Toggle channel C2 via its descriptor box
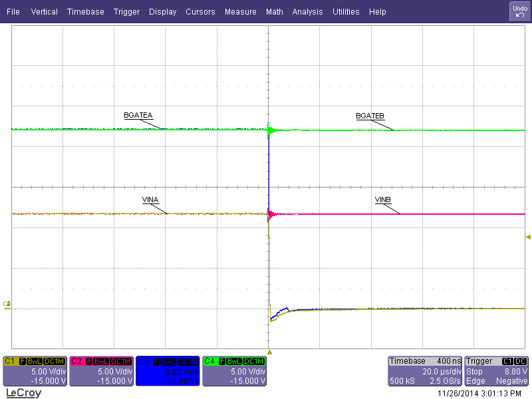Image resolution: width=532 pixels, height=399 pixels. 101,371
